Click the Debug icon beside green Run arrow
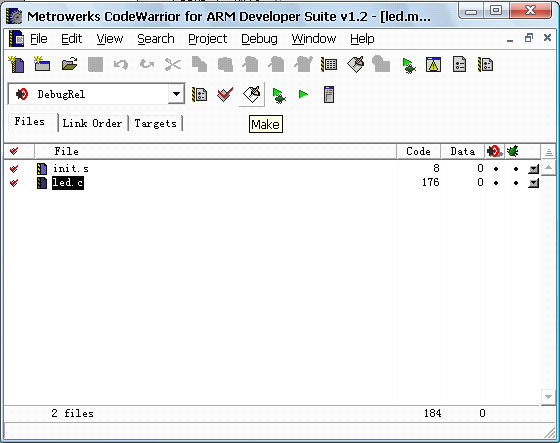 279,96
